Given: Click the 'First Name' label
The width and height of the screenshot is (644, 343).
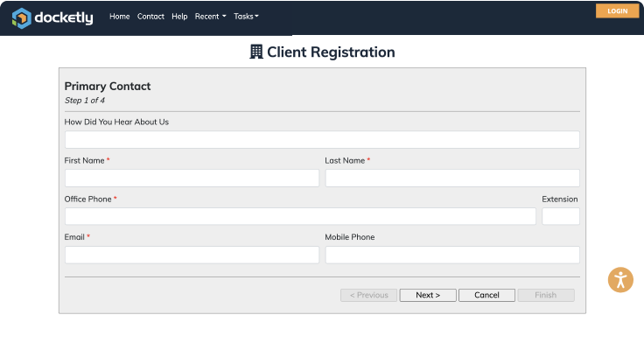Looking at the screenshot, I should [84, 161].
